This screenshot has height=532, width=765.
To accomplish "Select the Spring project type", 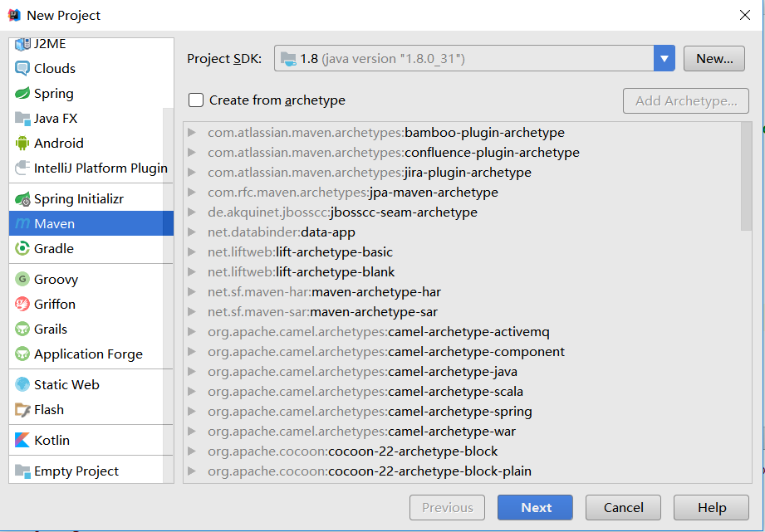I will coord(91,93).
